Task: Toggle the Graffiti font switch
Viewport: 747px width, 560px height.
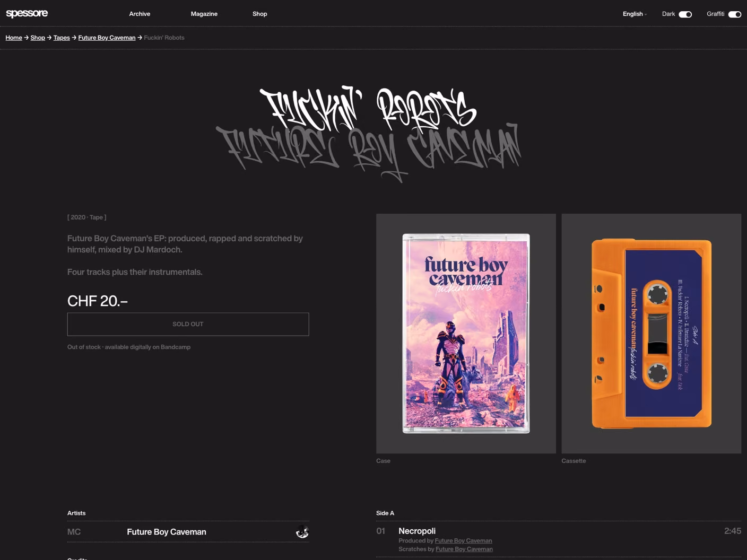Action: (x=734, y=14)
